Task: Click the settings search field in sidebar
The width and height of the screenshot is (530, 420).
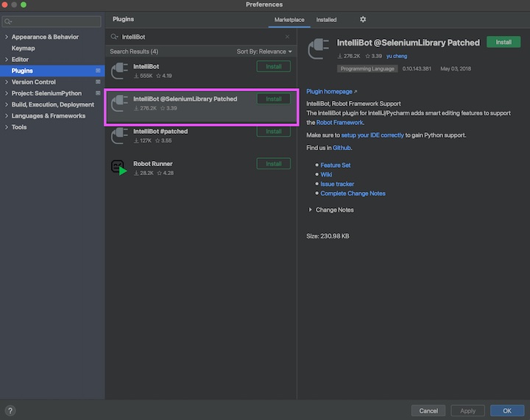Action: (x=52, y=22)
